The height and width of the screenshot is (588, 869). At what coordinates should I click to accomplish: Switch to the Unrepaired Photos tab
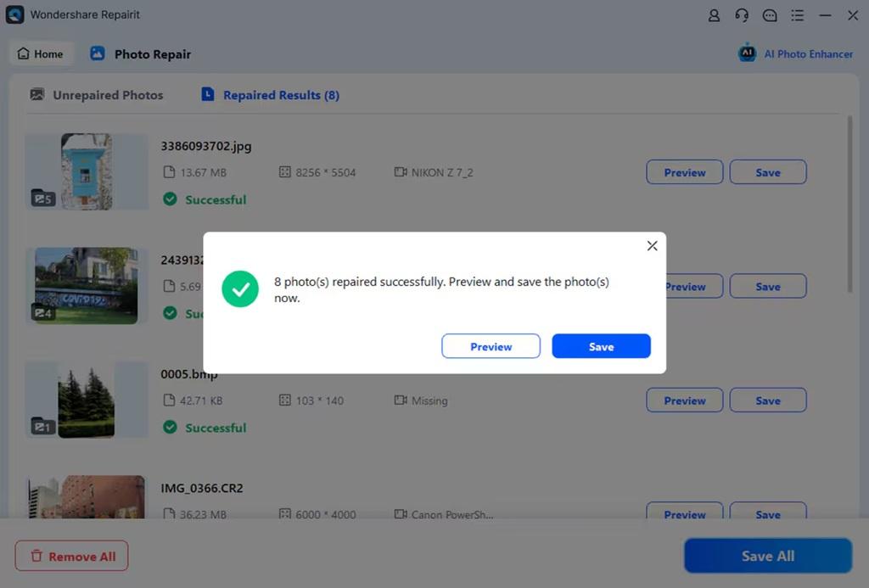click(97, 95)
